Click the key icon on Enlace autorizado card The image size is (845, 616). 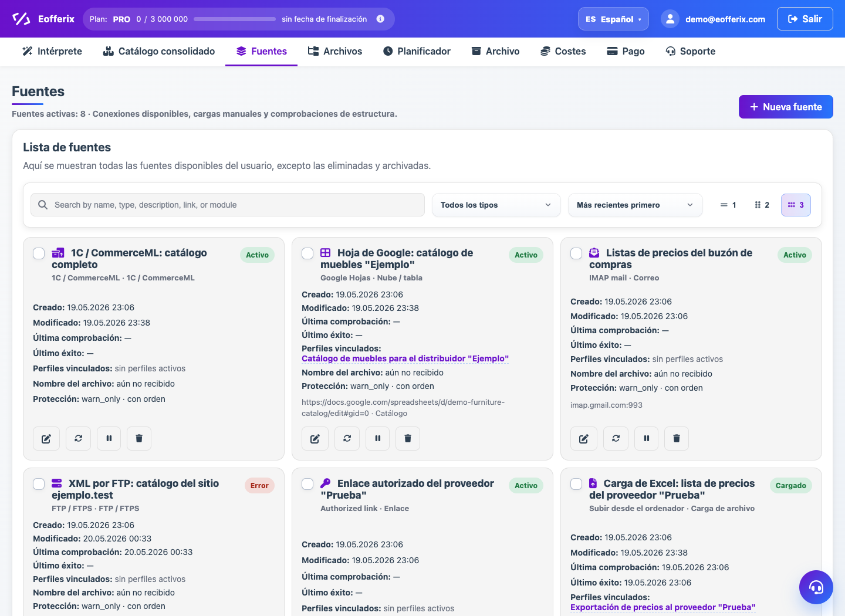point(325,483)
